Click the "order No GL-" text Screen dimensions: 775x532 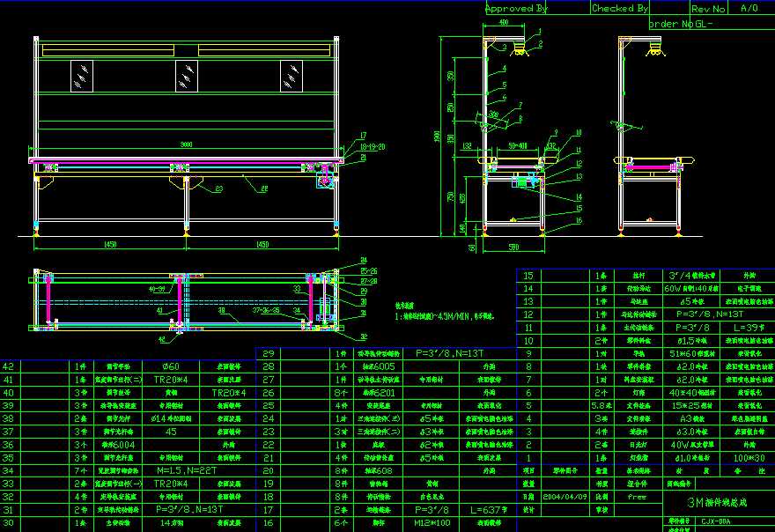tap(681, 24)
